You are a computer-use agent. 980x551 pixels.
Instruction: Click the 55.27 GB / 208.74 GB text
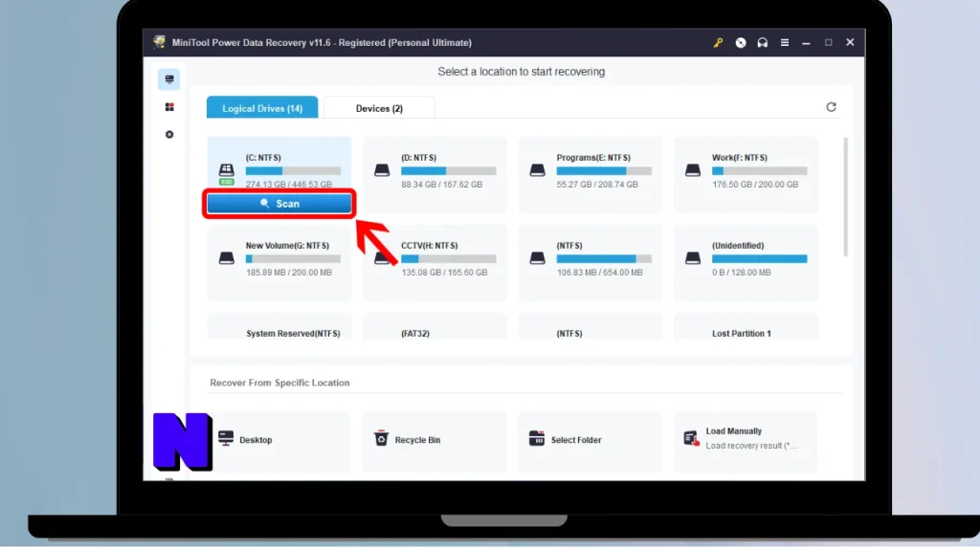point(597,185)
